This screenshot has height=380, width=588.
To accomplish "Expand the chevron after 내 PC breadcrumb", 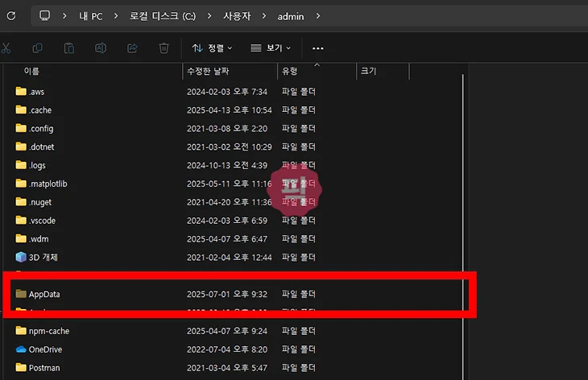I will [118, 15].
